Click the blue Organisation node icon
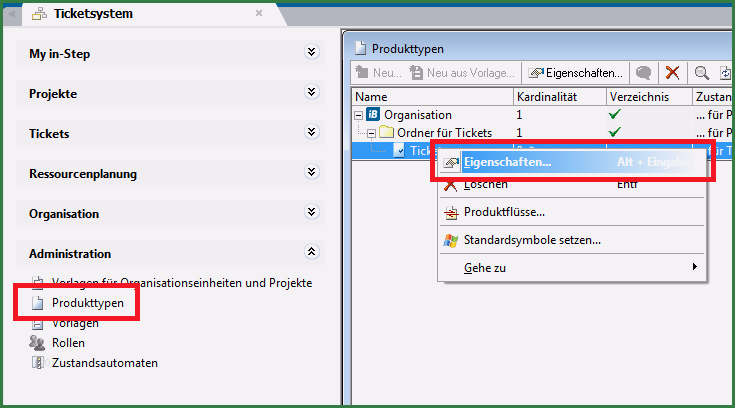 pyautogui.click(x=374, y=115)
